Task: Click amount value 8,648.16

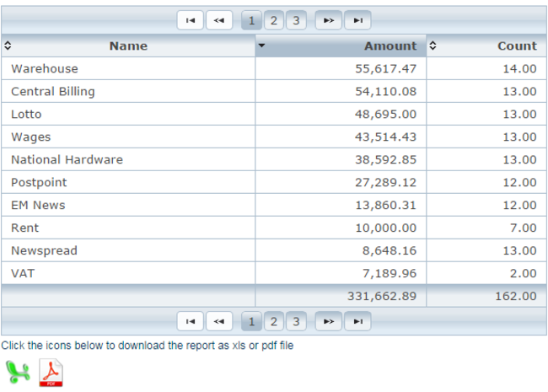Action: tap(390, 250)
